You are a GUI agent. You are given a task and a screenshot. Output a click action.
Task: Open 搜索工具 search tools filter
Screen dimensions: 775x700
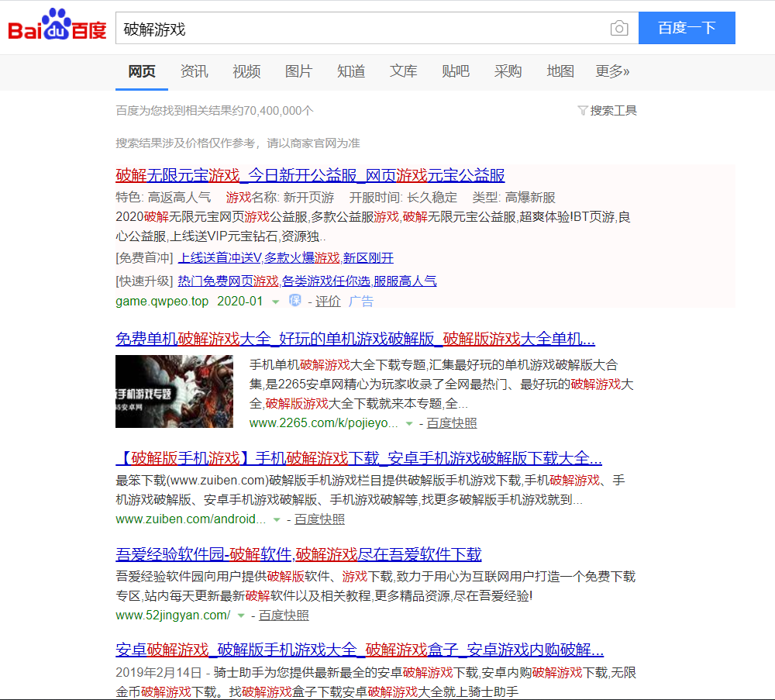click(x=608, y=111)
